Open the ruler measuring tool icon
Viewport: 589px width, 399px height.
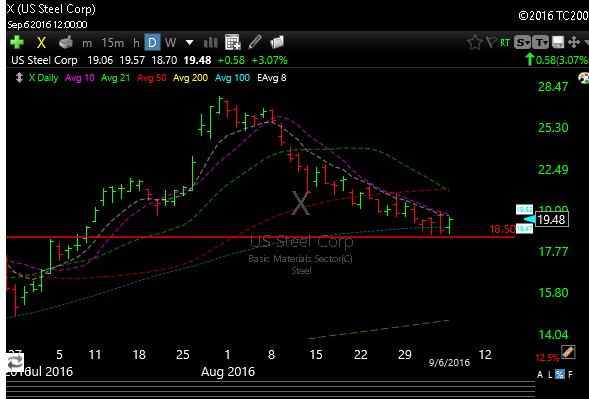coord(568,352)
